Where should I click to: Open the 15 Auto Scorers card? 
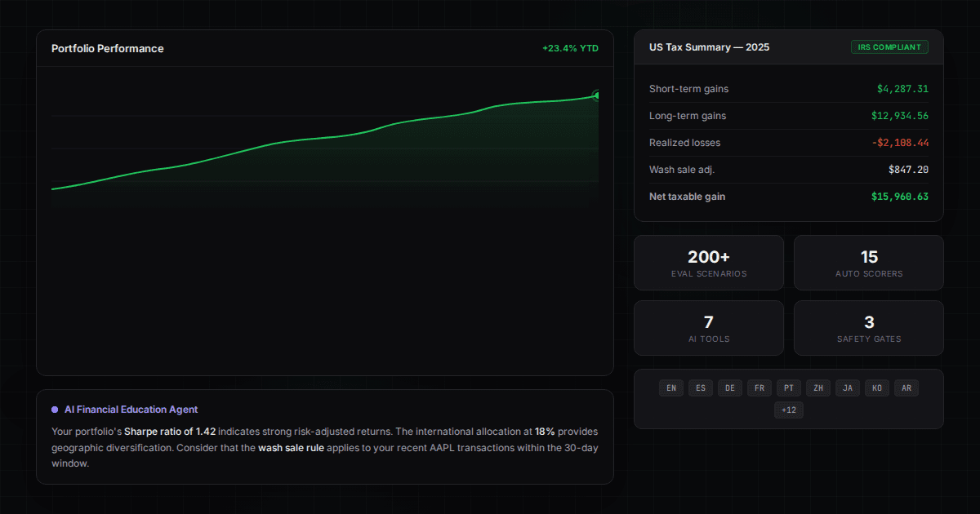[868, 263]
